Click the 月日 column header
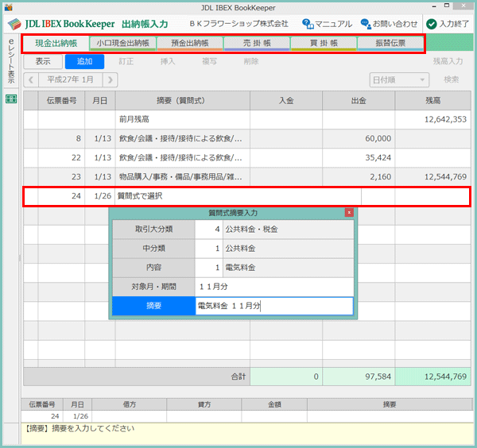The height and width of the screenshot is (448, 477). 100,101
